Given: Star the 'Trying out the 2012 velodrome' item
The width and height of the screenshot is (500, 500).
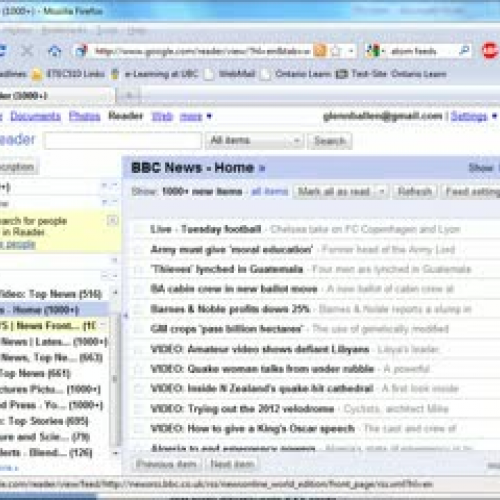Looking at the screenshot, I should click(x=138, y=409).
